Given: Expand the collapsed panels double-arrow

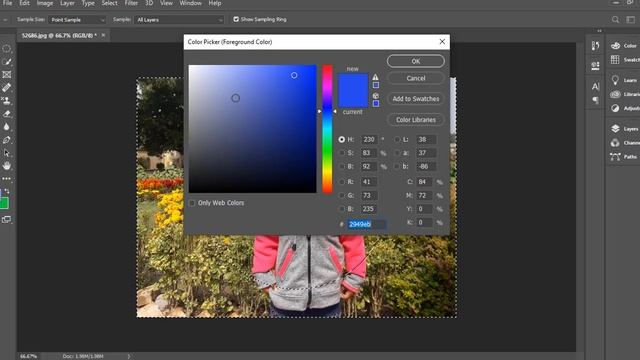Looking at the screenshot, I should click(599, 31).
